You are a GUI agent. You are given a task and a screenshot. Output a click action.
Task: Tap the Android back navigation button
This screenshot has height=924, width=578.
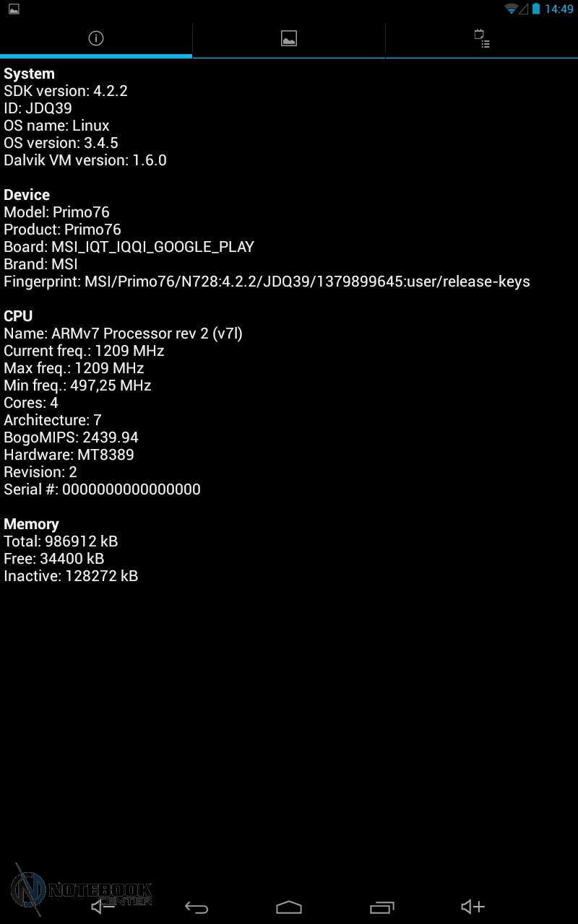[x=197, y=907]
